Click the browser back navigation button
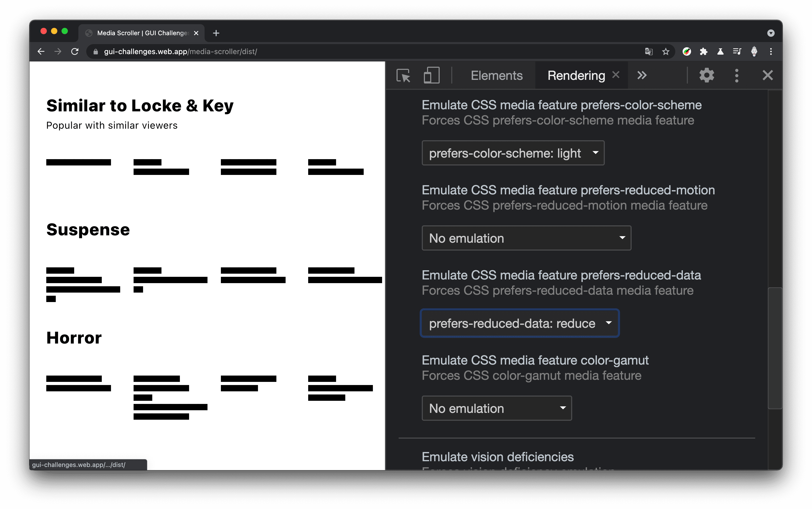Viewport: 812px width, 509px height. [40, 51]
